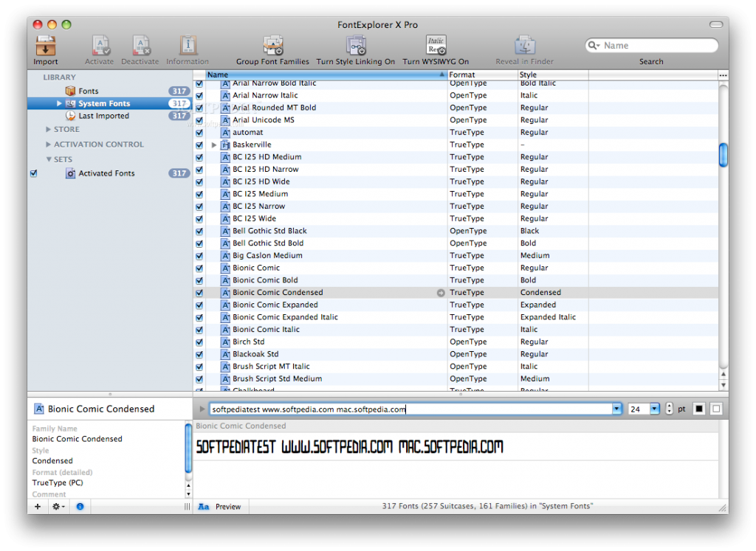The image size is (756, 551).
Task: Click the font icon of Birch Std
Action: (x=225, y=342)
